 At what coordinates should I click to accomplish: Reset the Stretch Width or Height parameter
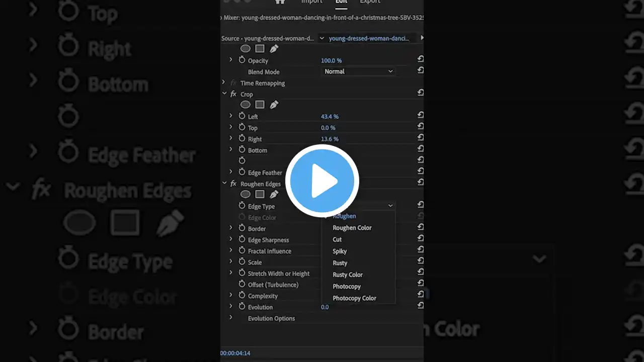pyautogui.click(x=420, y=272)
